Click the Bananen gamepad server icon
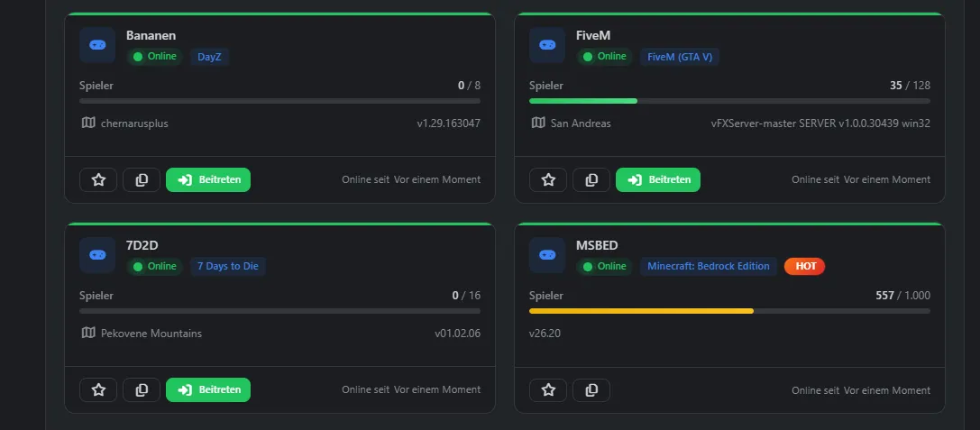980x430 pixels. pyautogui.click(x=97, y=45)
